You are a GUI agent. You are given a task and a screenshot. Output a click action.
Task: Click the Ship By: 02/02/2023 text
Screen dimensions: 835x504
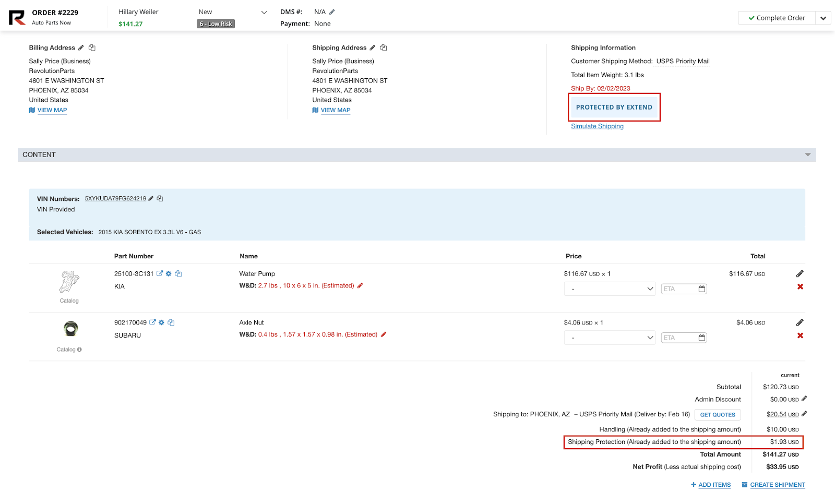tap(601, 88)
